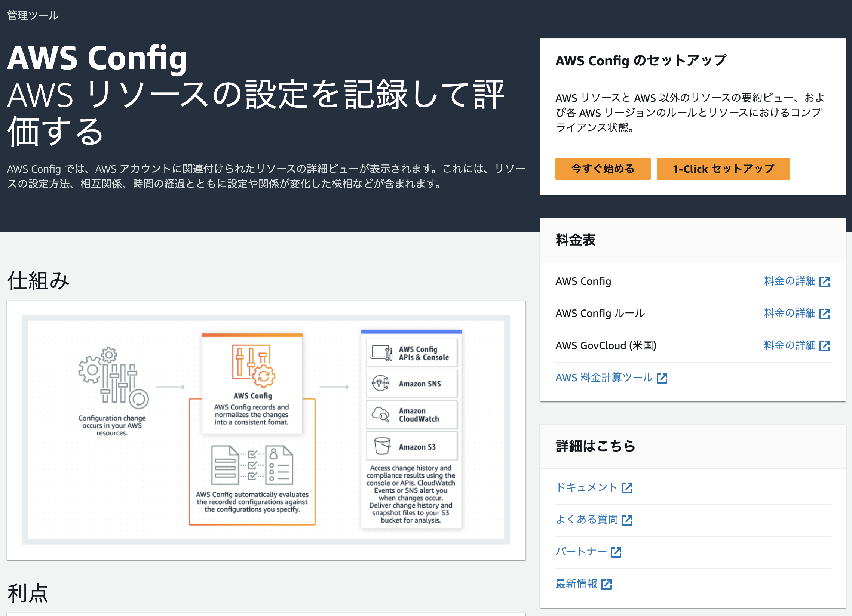Screen dimensions: 852x616
Task: Click the Amazon CloudWatch icon
Action: [381, 415]
